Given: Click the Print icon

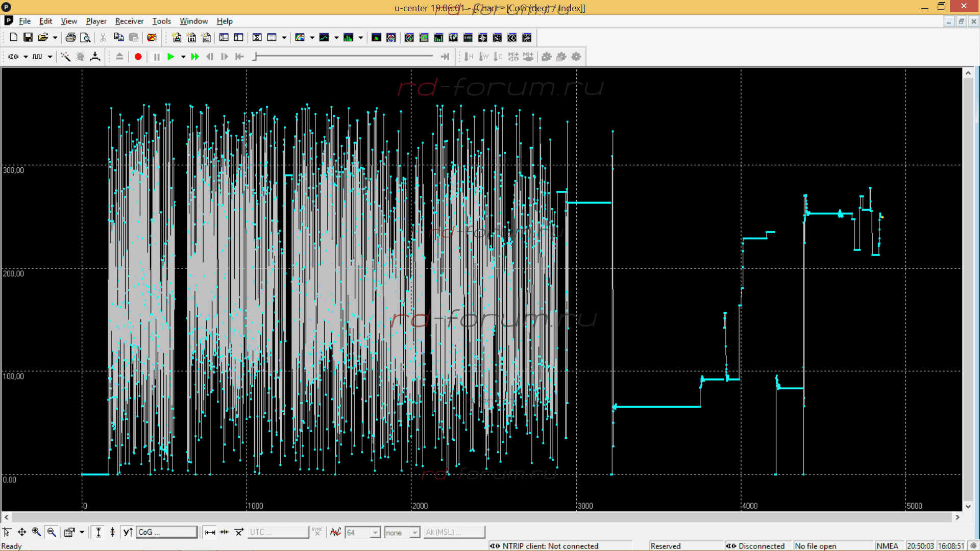Looking at the screenshot, I should tap(70, 37).
